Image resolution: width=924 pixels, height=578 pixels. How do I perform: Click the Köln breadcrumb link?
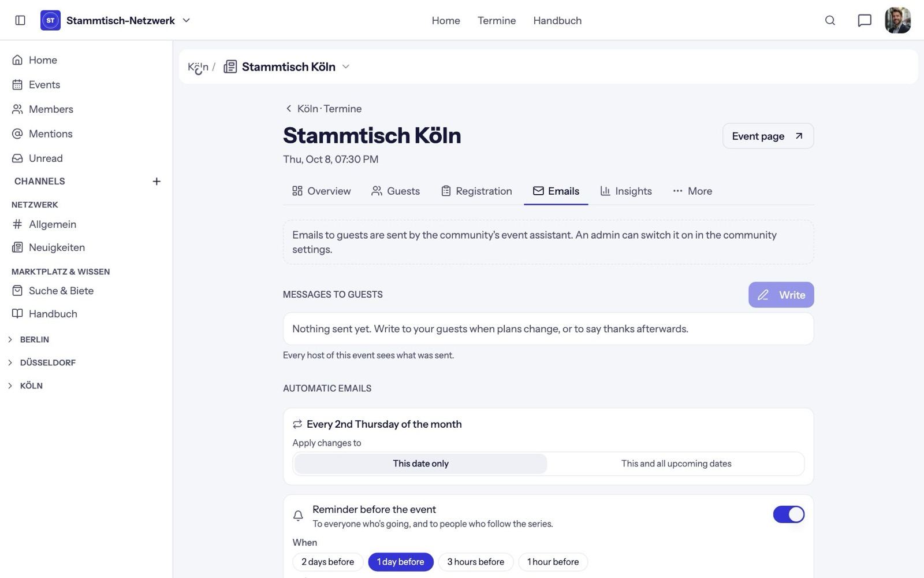[x=198, y=66]
